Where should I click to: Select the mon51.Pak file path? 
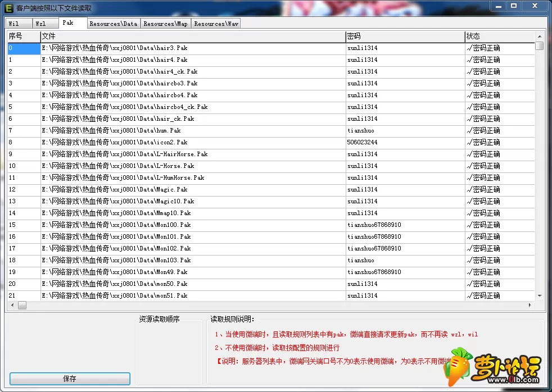point(115,295)
